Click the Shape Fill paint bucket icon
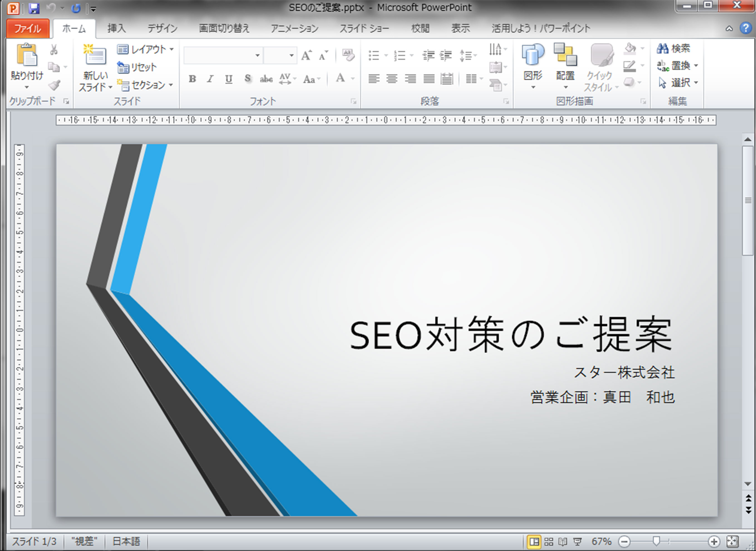The image size is (756, 551). 630,49
